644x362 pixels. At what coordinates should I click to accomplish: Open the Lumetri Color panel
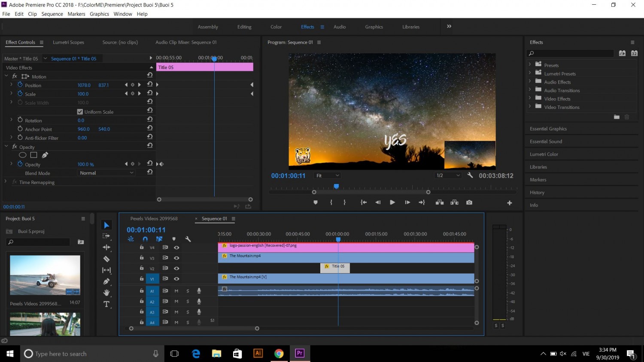(x=544, y=154)
